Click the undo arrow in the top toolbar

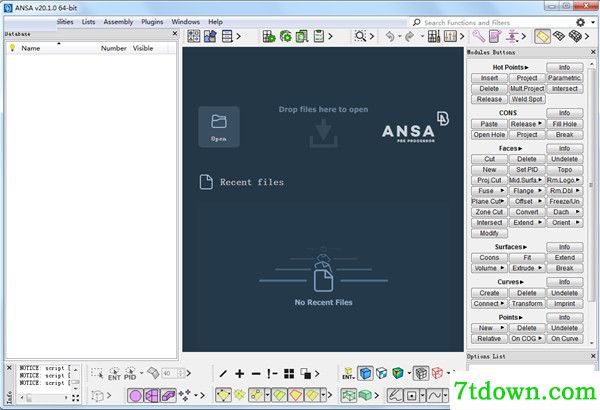point(390,36)
